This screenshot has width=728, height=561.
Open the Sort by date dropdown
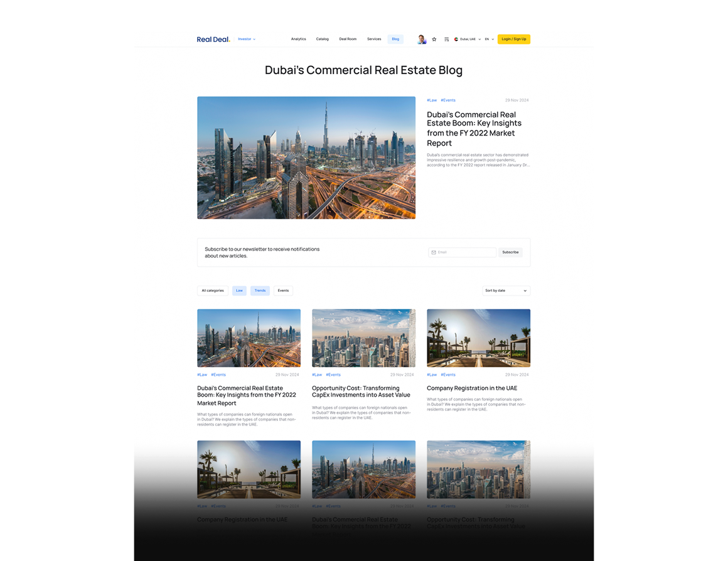[506, 291]
